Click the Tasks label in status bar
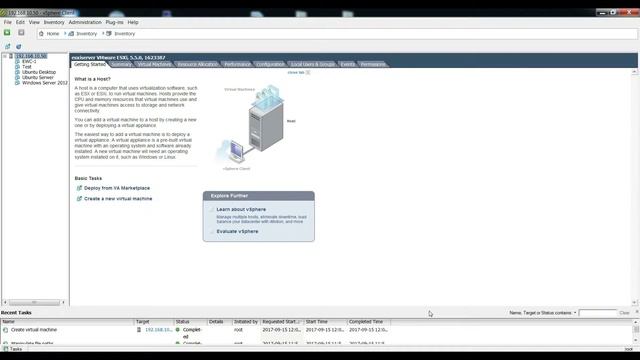 tap(16, 349)
